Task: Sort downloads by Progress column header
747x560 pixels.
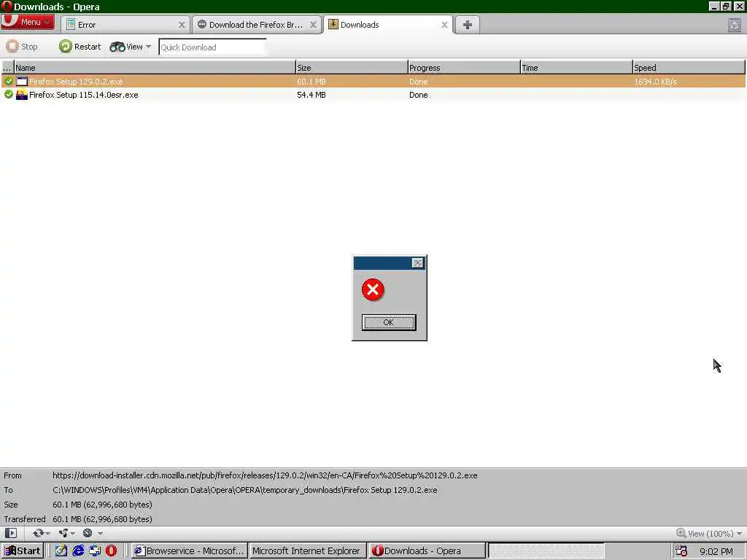Action: (464, 68)
